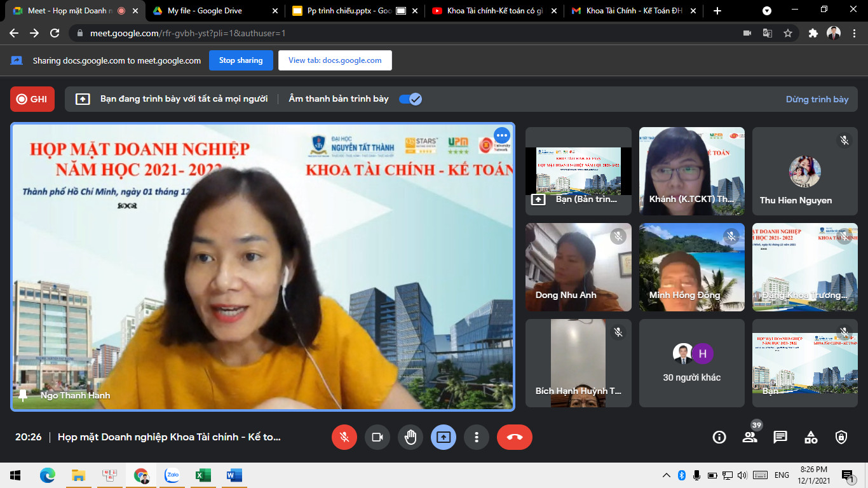Toggle presentation audio switch
The height and width of the screenshot is (488, 868).
click(x=410, y=99)
